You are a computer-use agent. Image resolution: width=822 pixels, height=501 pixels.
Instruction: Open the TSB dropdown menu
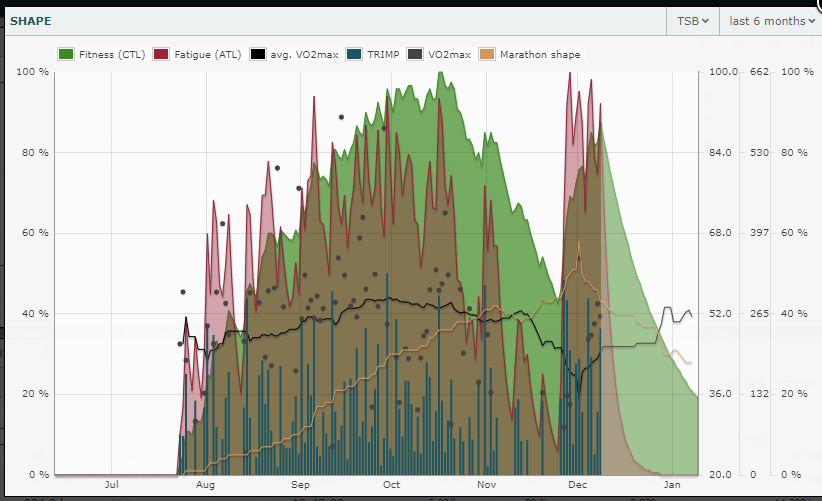[691, 20]
